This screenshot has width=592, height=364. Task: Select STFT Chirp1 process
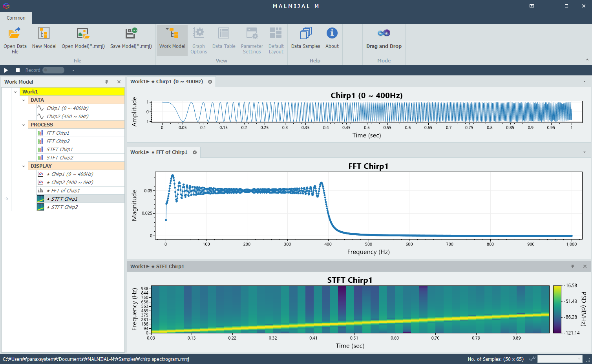80,150
